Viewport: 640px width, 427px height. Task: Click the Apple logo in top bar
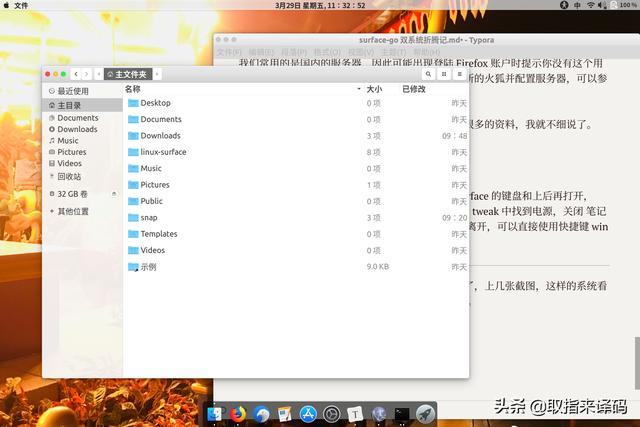click(x=6, y=5)
